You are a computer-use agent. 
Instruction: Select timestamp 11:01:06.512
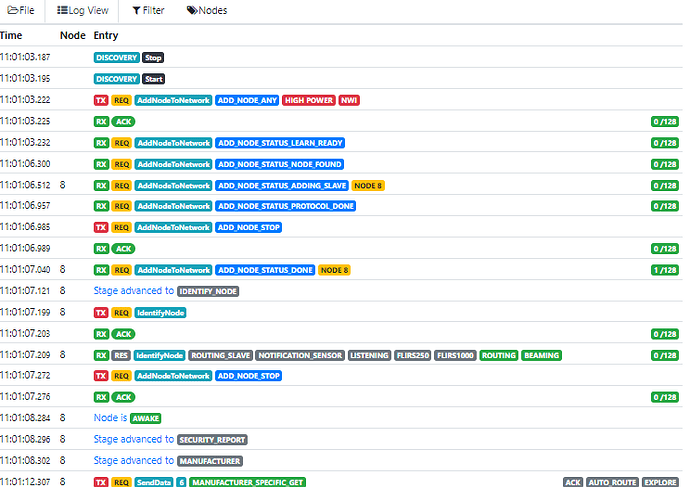coord(25,185)
